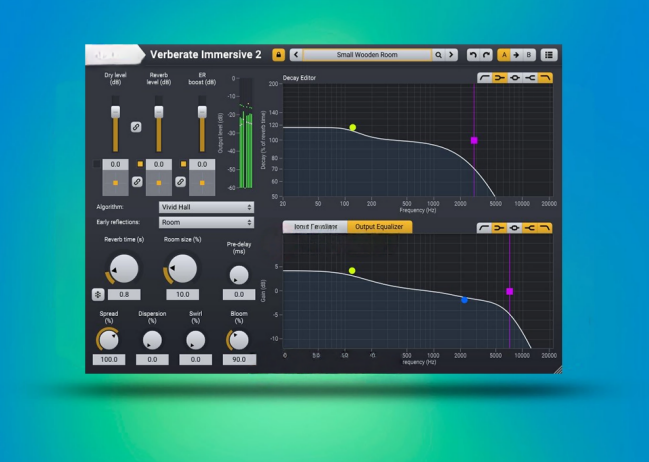Click the Dispersion 0.0 field
Image resolution: width=649 pixels, height=462 pixels.
pyautogui.click(x=152, y=359)
